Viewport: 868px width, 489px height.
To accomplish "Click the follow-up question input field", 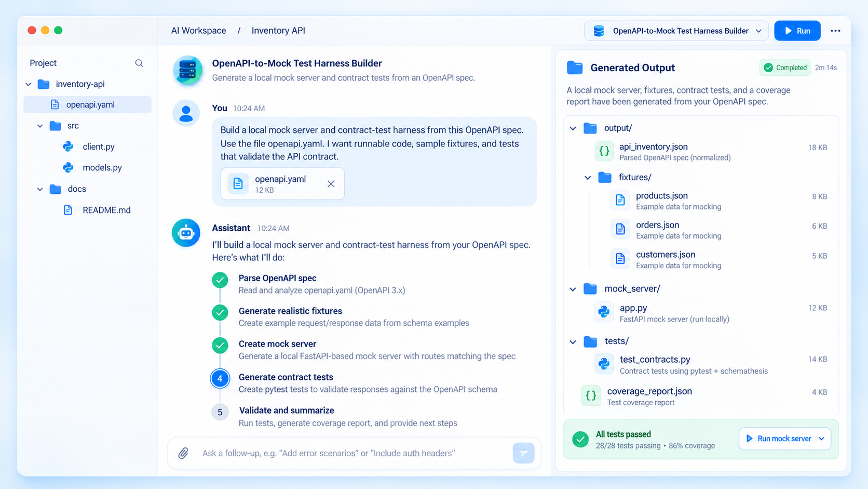I will click(x=353, y=453).
